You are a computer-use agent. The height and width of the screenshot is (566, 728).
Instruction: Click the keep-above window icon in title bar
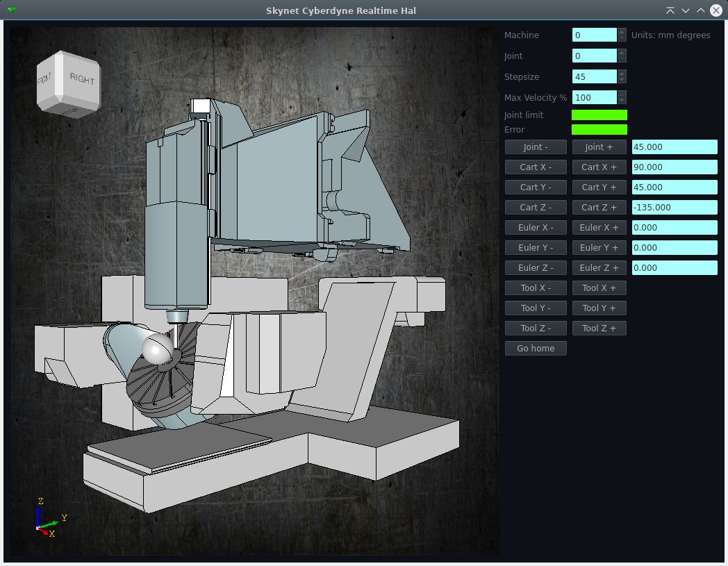coord(670,10)
